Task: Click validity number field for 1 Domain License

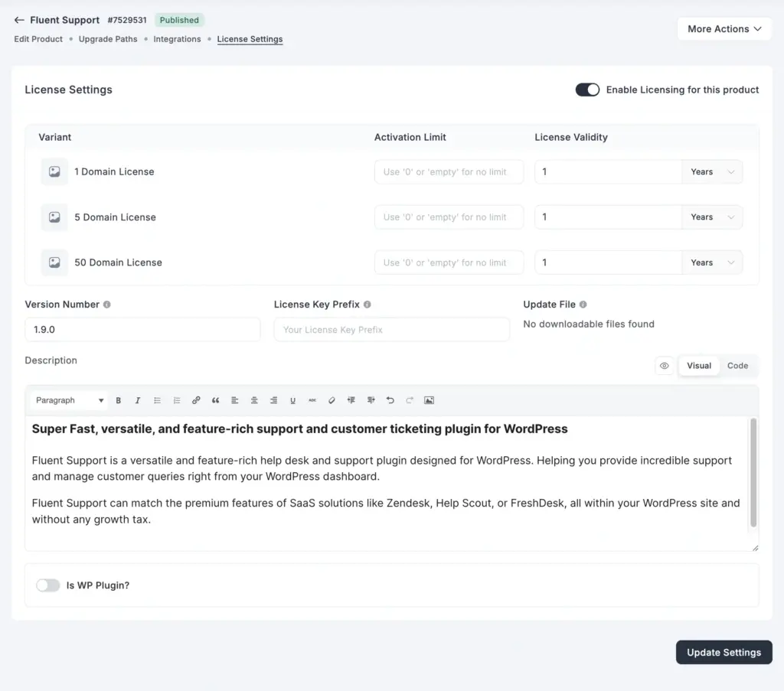Action: [608, 172]
